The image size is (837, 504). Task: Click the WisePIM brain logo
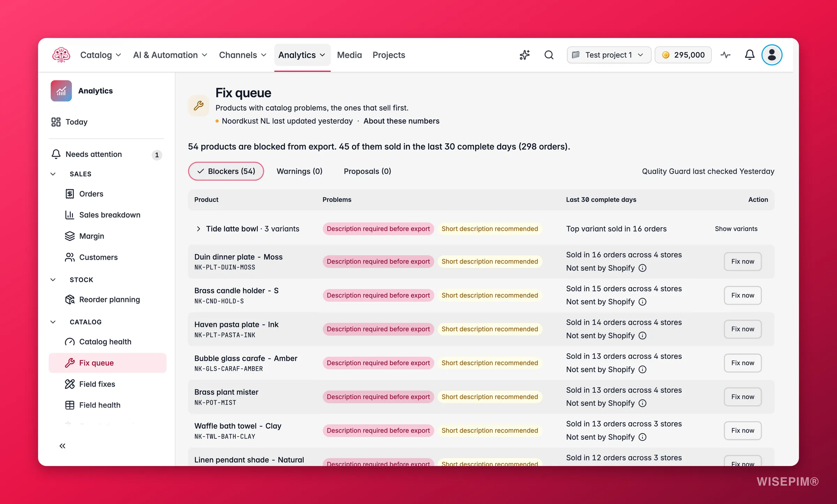pos(61,55)
